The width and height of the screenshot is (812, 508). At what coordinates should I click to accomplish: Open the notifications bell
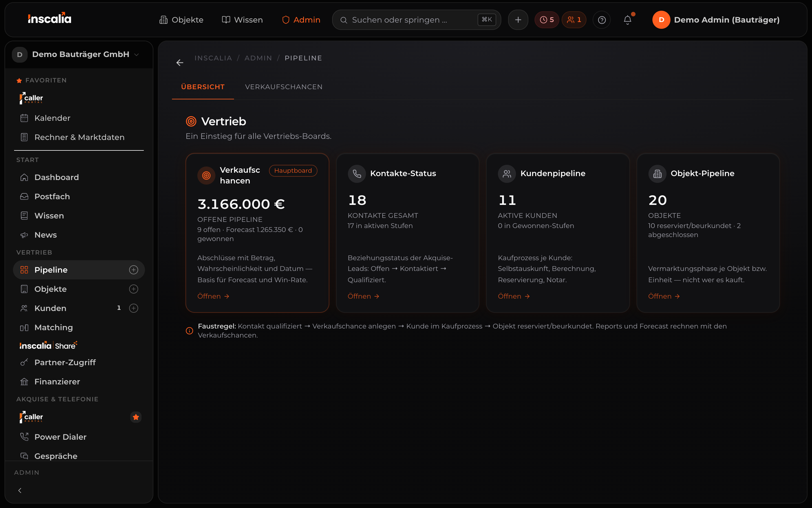point(627,20)
